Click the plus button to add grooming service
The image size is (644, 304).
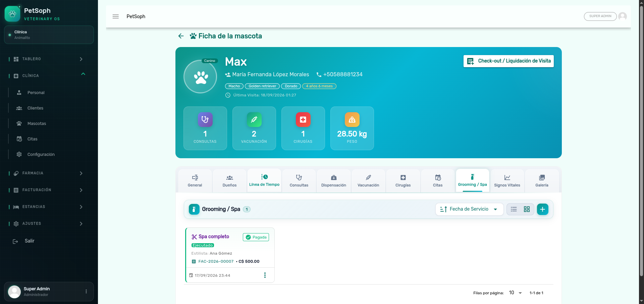coord(542,209)
